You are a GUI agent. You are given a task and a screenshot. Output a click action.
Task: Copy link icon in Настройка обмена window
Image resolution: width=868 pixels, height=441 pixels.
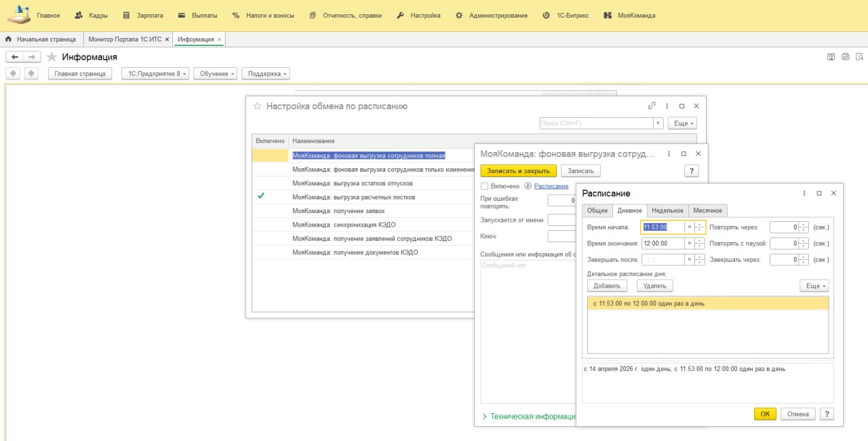click(652, 106)
